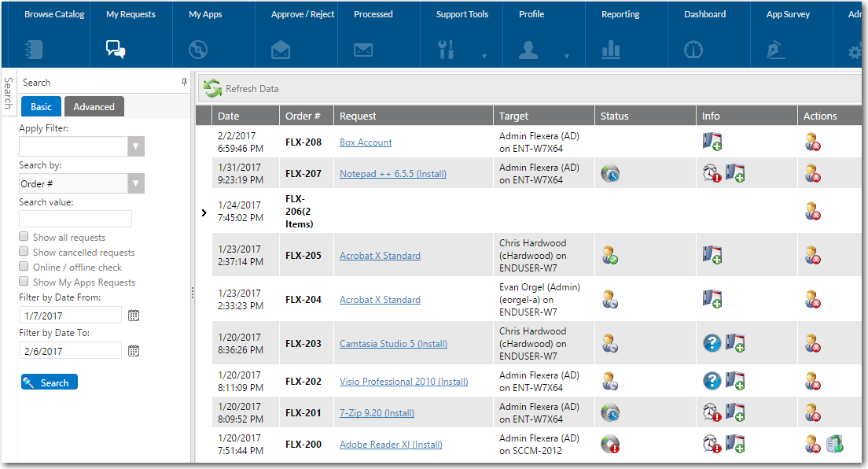Screen dimensions: 868x469
Task: Open calendar picker for Filter by Date From
Action: pyautogui.click(x=134, y=316)
